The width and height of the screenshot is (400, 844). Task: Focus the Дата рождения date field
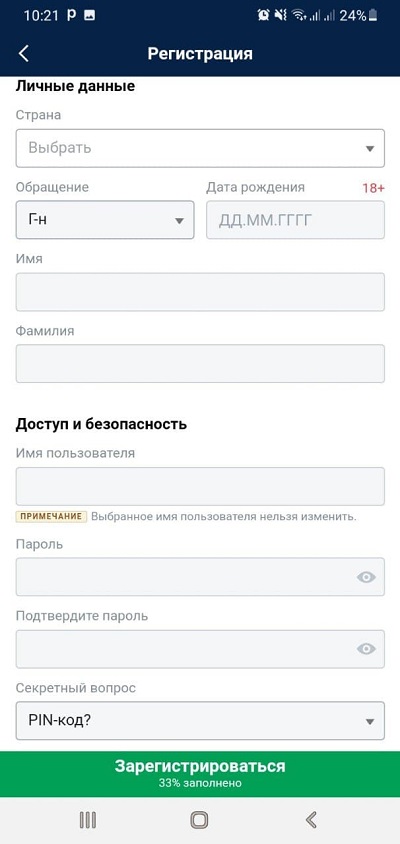[x=296, y=220]
